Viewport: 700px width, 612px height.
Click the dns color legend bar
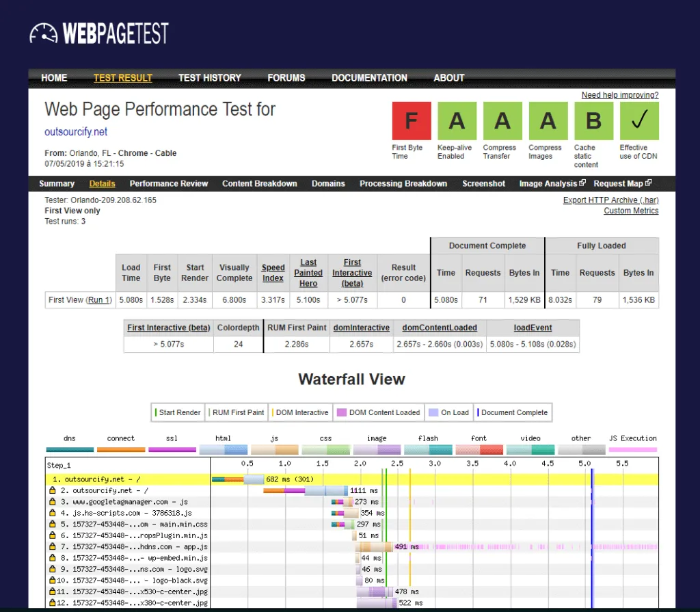click(x=70, y=449)
